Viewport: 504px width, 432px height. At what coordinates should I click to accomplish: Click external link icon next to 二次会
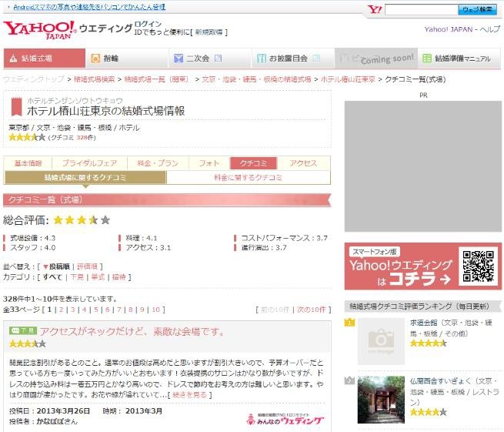[x=218, y=59]
